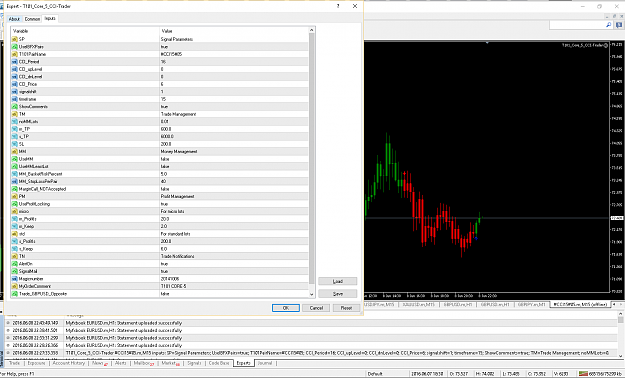Click the icon beside MyOrderComment variable
Screen dimensions: 625x378
pos(15,286)
